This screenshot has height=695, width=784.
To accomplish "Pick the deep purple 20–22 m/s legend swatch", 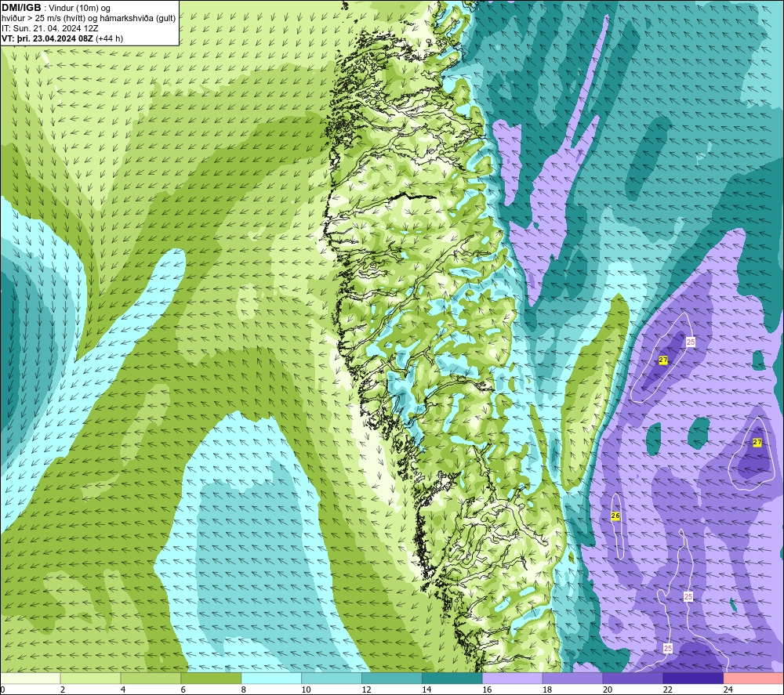I will [x=633, y=679].
